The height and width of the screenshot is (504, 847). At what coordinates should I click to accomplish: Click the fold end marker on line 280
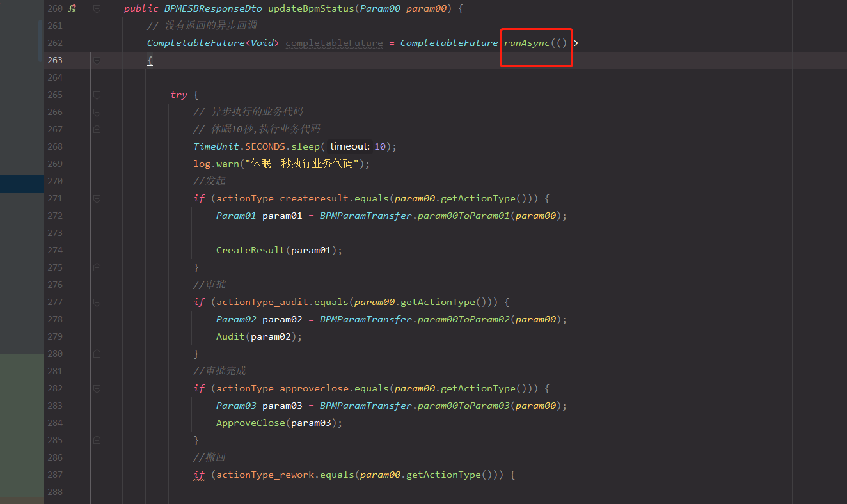[x=97, y=354]
